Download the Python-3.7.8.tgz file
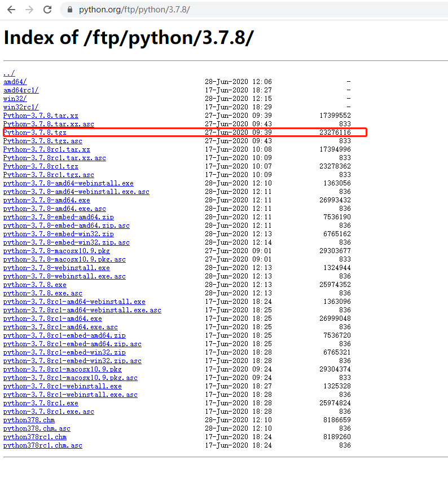Screen dimensions: 448x482 [35, 132]
